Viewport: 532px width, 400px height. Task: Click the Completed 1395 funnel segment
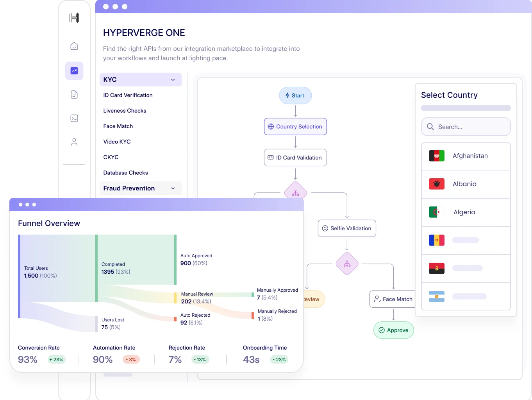(136, 260)
